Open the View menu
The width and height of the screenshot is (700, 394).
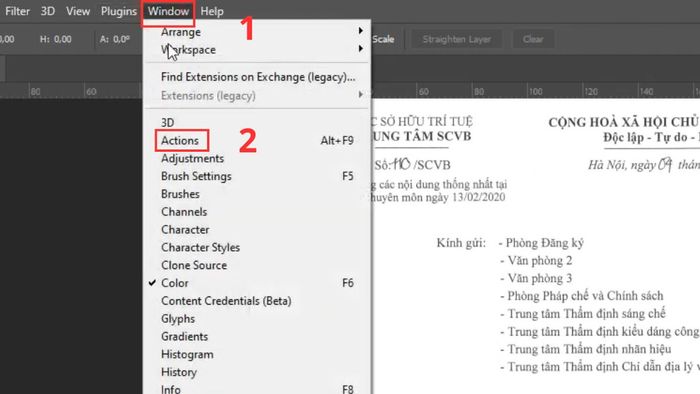coord(78,11)
